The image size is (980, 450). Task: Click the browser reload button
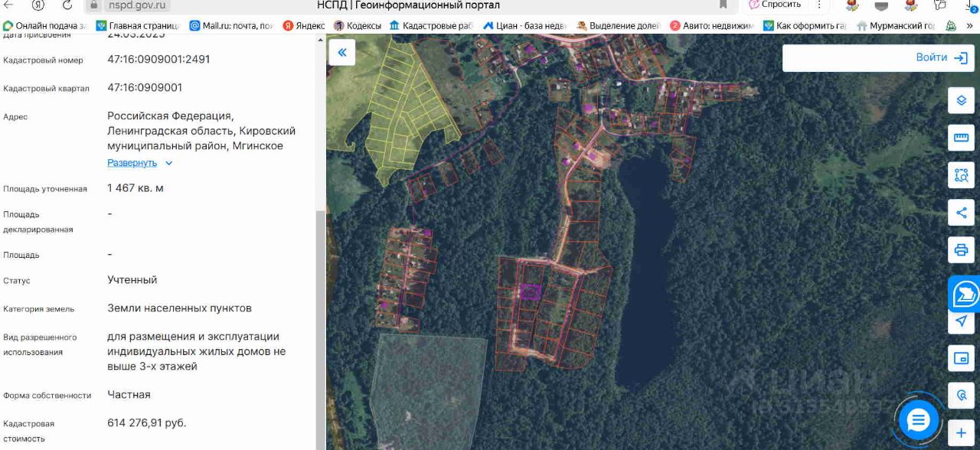[67, 5]
